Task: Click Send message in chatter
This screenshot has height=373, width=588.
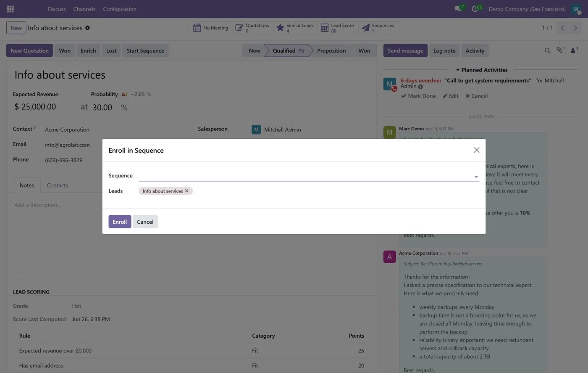Action: (x=405, y=50)
